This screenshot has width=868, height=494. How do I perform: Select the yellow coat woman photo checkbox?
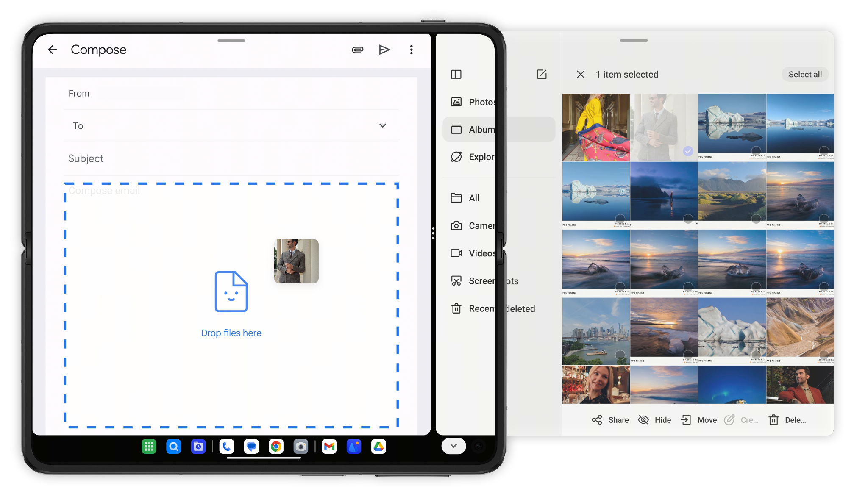point(620,151)
